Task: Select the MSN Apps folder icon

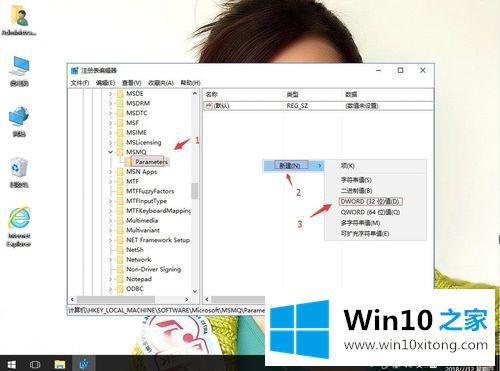Action: tap(120, 172)
